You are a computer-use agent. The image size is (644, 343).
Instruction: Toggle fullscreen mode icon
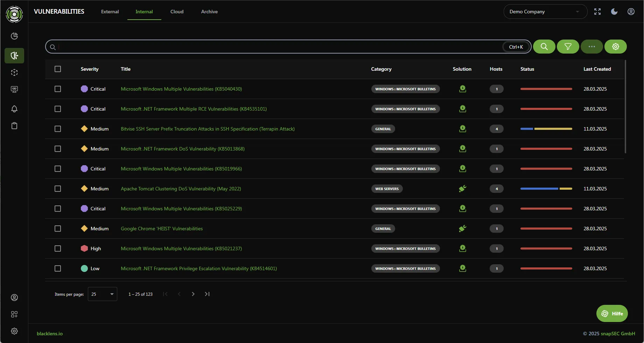click(597, 12)
